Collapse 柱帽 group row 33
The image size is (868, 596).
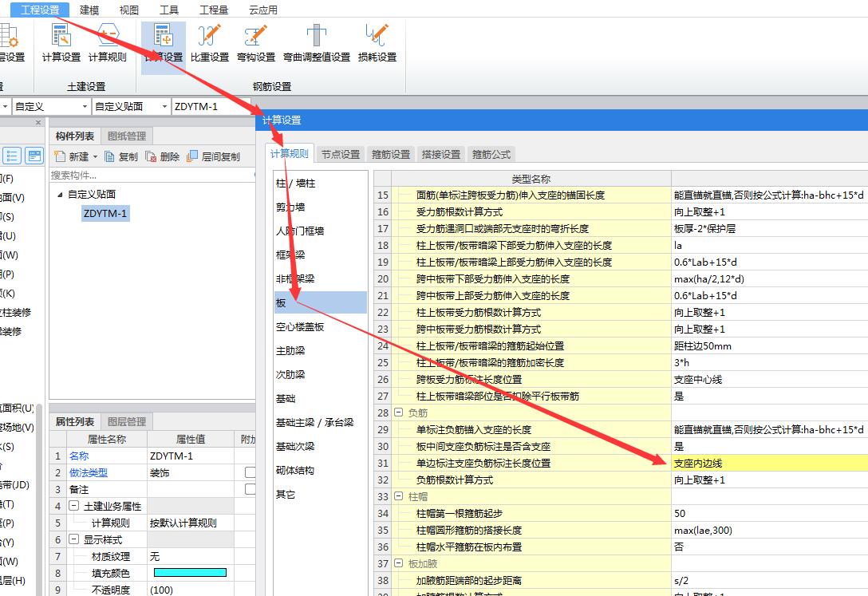[x=398, y=495]
